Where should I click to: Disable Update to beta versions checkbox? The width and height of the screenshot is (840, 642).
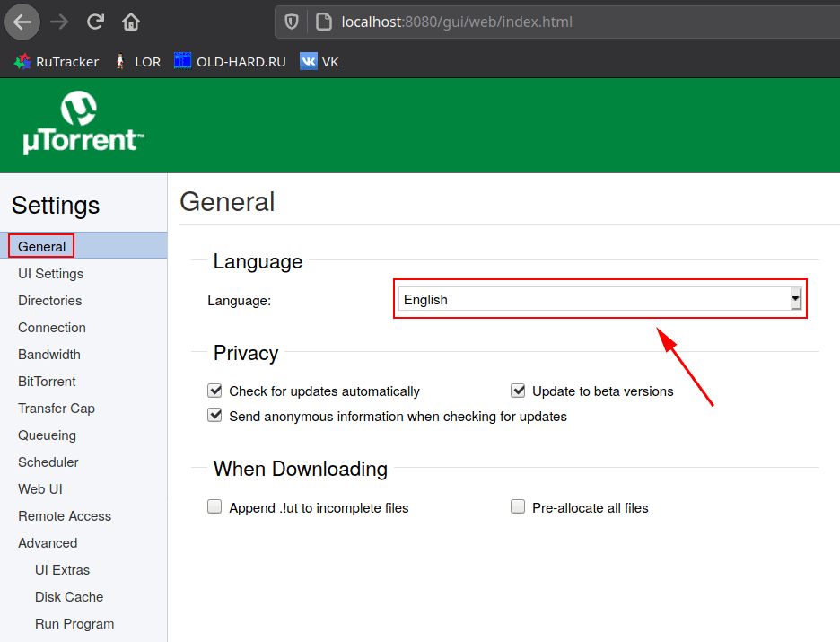[x=518, y=391]
